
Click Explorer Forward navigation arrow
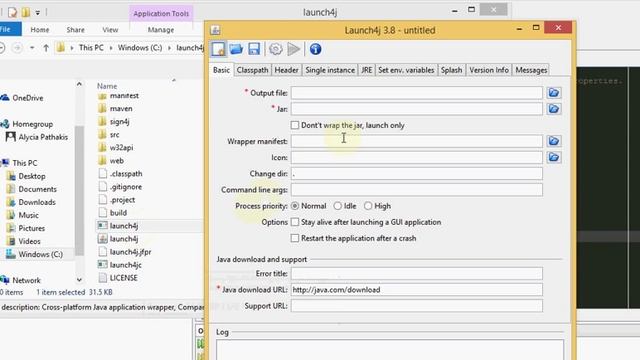[x=17, y=48]
